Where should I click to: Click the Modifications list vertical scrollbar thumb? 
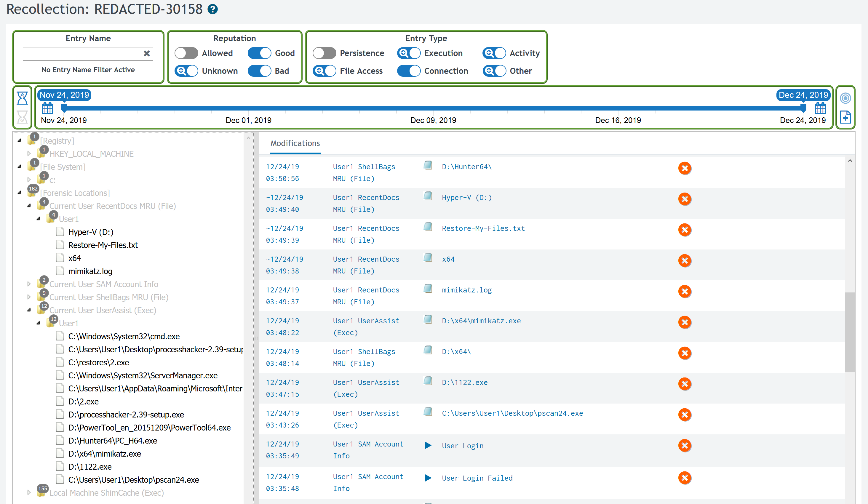point(849,332)
